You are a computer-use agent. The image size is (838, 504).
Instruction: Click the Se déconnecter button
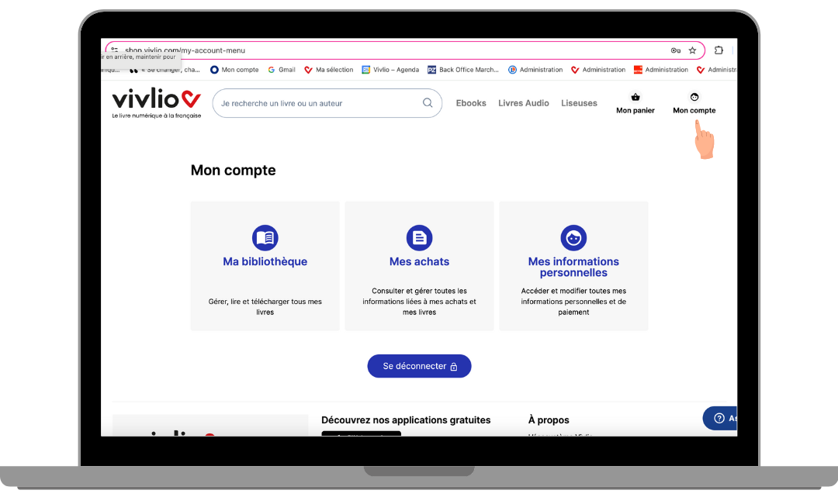pos(420,366)
